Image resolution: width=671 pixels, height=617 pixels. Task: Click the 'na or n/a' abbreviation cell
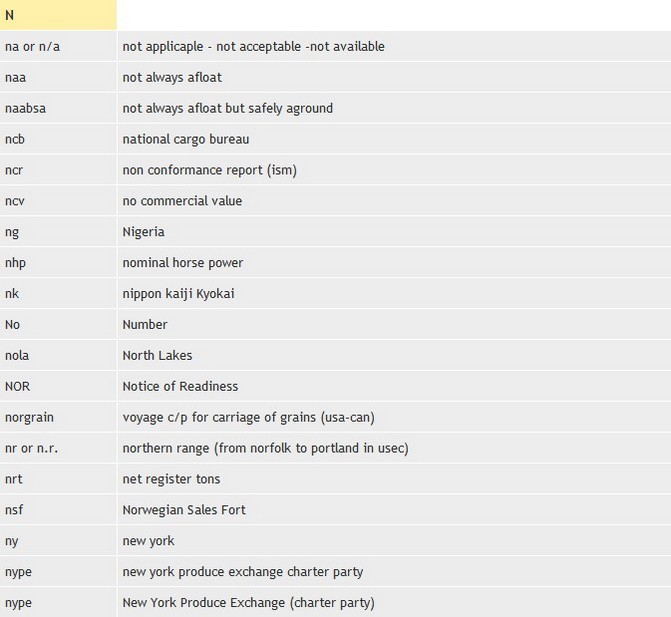point(33,47)
